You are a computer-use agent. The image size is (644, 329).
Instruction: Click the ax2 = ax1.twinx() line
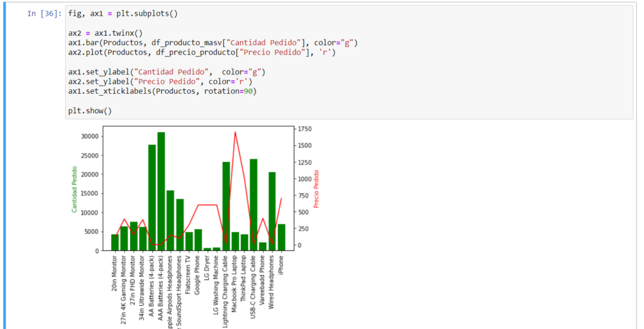[x=105, y=33]
